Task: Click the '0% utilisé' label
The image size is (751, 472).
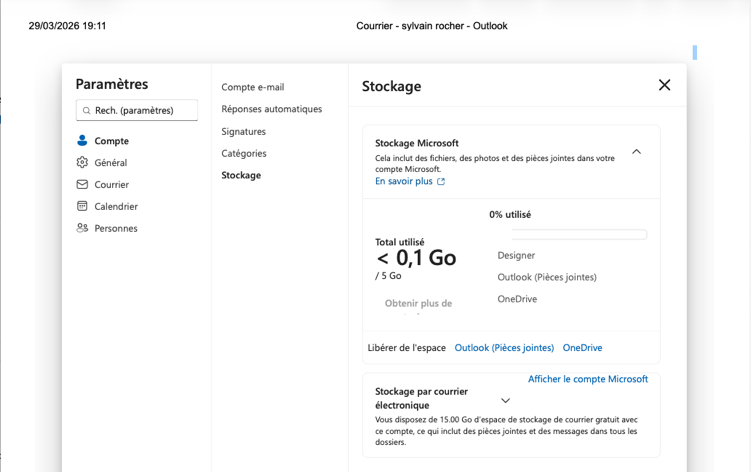Action: point(510,215)
